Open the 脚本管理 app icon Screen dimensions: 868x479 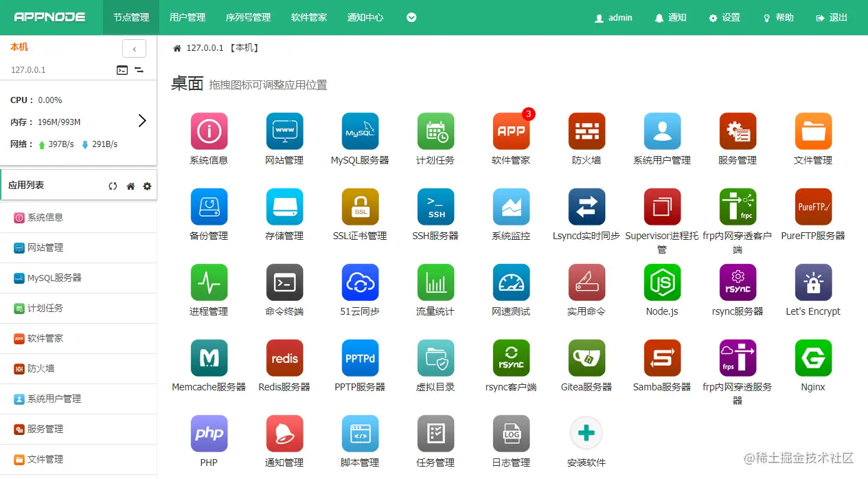360,434
